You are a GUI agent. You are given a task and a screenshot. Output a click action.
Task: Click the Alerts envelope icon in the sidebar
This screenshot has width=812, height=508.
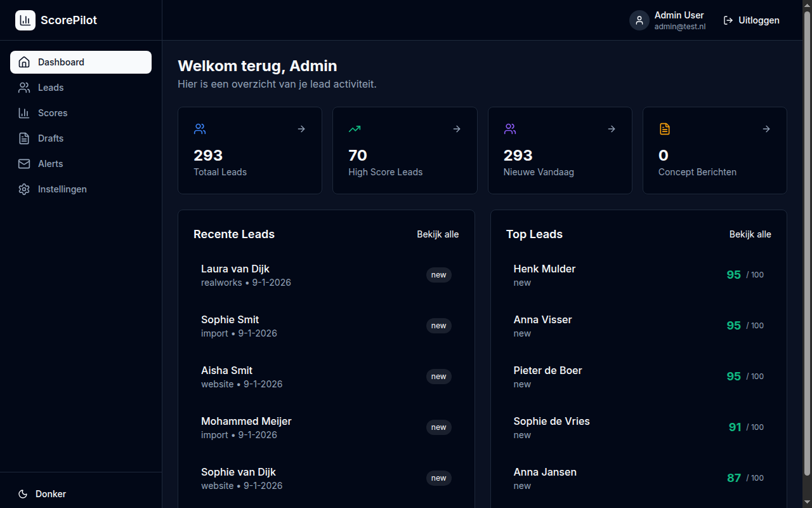click(24, 164)
